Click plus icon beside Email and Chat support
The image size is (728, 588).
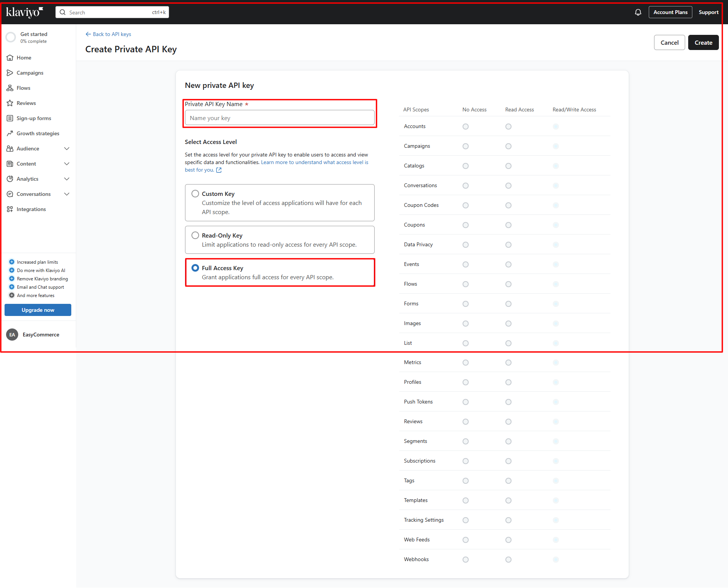tap(12, 287)
